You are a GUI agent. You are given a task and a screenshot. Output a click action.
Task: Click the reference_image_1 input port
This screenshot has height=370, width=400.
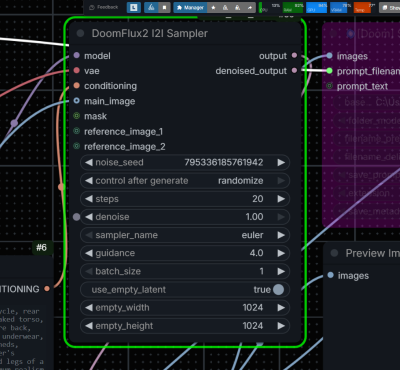click(x=77, y=131)
